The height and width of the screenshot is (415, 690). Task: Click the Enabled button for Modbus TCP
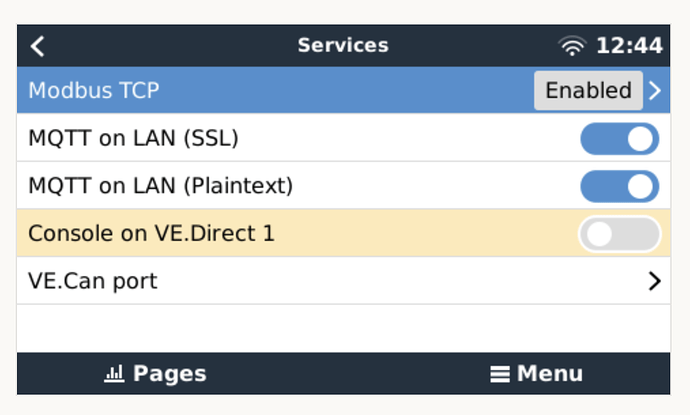pyautogui.click(x=588, y=91)
